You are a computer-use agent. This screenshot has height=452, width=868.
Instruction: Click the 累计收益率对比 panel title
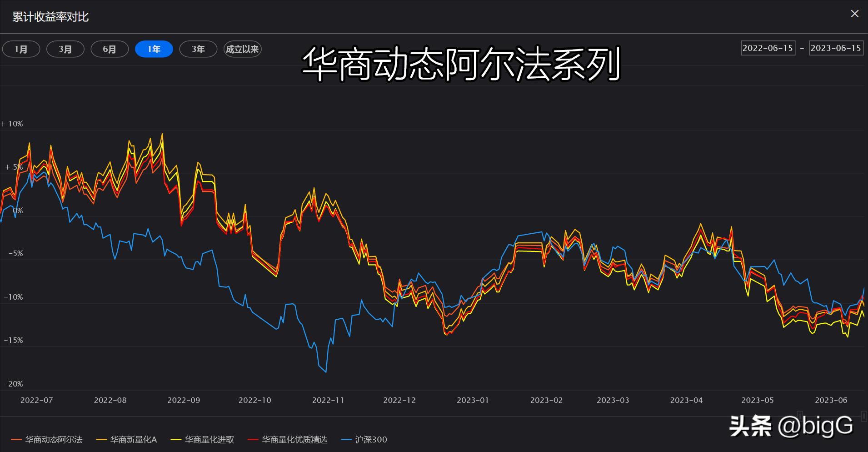tap(50, 17)
